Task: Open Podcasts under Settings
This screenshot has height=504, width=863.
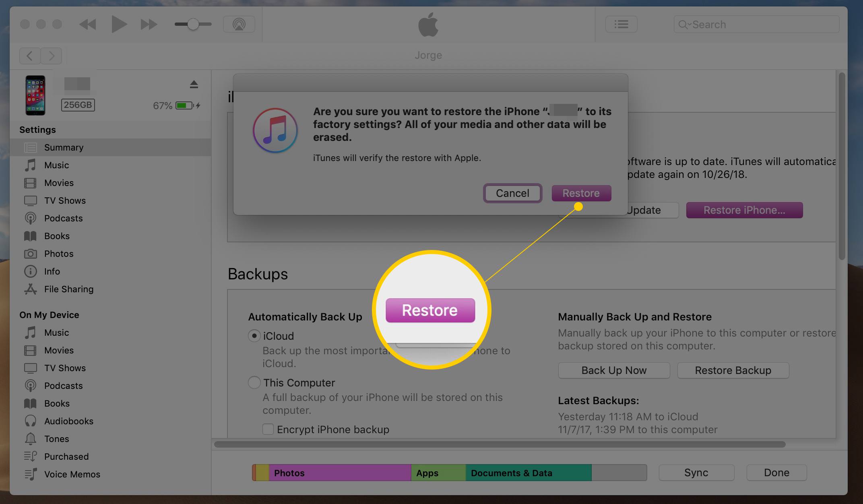Action: coord(110,218)
